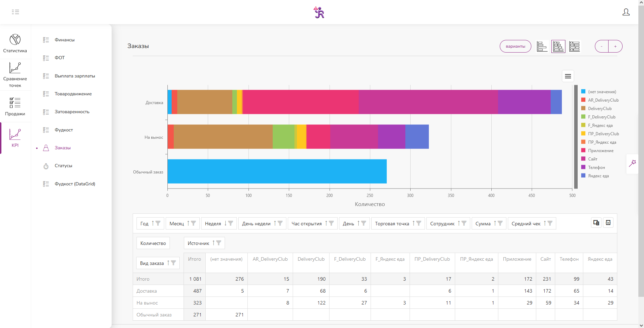This screenshot has height=328, width=644.
Task: Open the Сравнение точек section
Action: click(x=15, y=75)
